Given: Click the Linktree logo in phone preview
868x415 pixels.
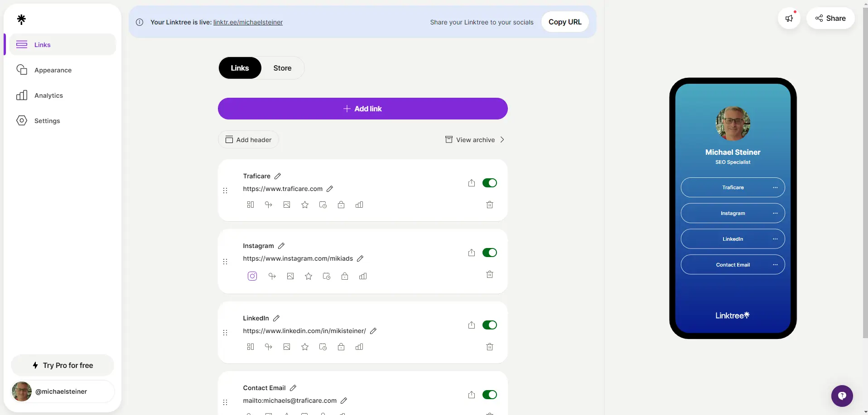Looking at the screenshot, I should [733, 315].
